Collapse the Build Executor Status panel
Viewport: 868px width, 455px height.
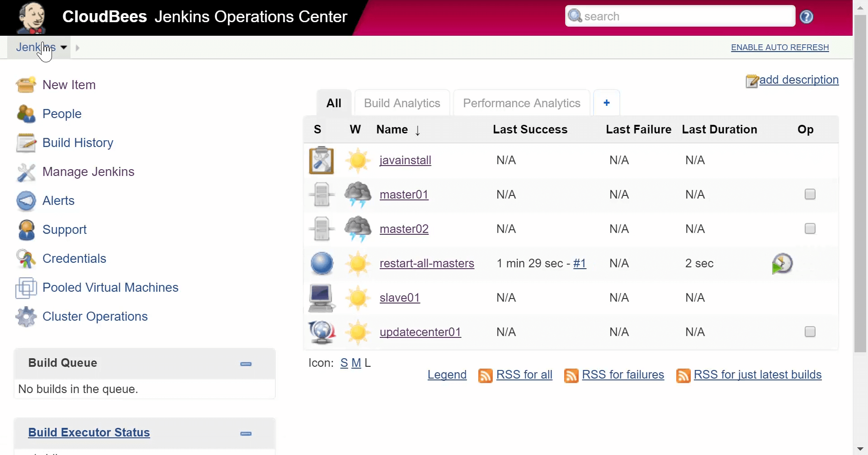[246, 433]
